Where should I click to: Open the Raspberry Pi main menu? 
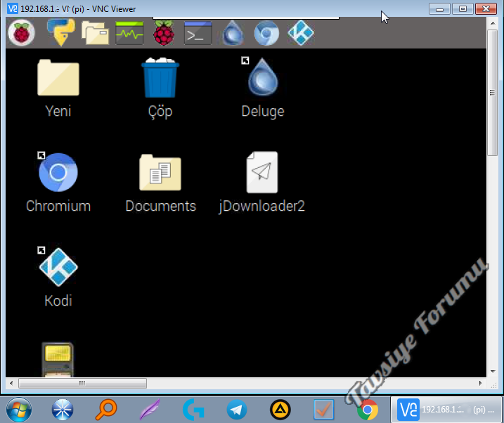pos(21,33)
